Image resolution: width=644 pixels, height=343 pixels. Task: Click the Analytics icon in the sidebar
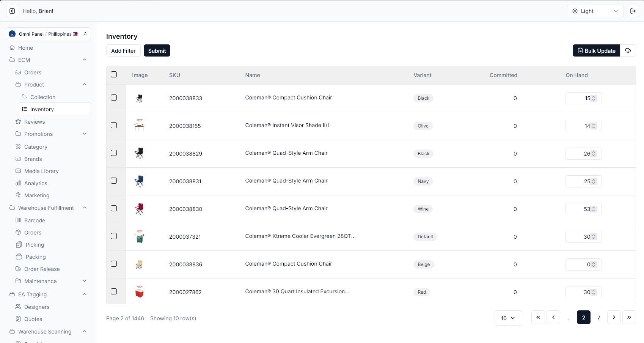click(18, 183)
